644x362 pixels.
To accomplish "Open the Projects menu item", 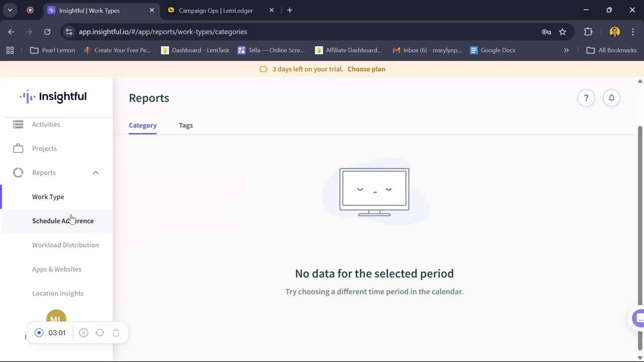I will 44,148.
